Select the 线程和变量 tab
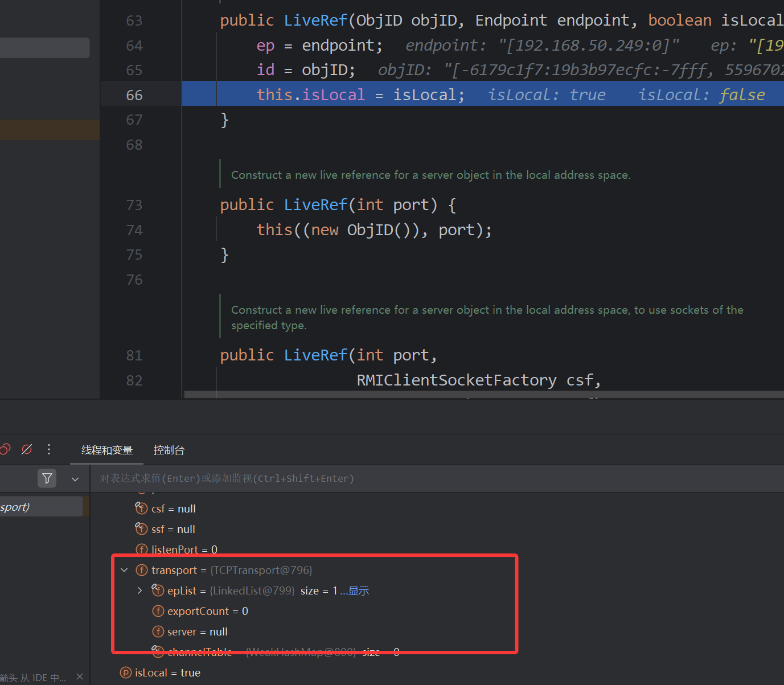This screenshot has height=685, width=784. point(107,450)
